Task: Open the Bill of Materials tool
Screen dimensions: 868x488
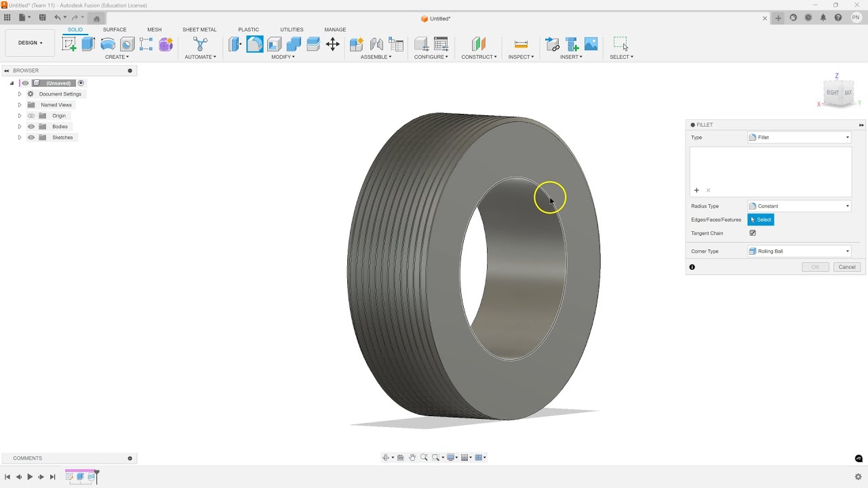Action: [396, 44]
